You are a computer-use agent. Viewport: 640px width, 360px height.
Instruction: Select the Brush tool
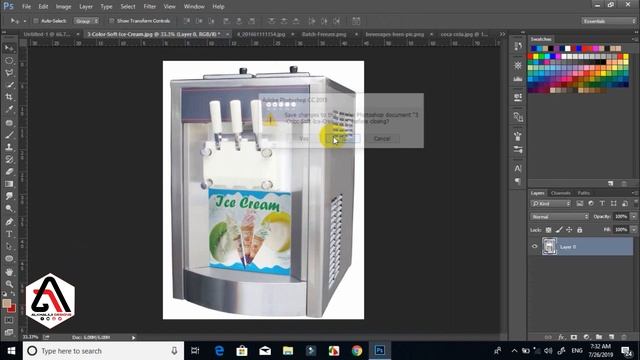[x=9, y=135]
